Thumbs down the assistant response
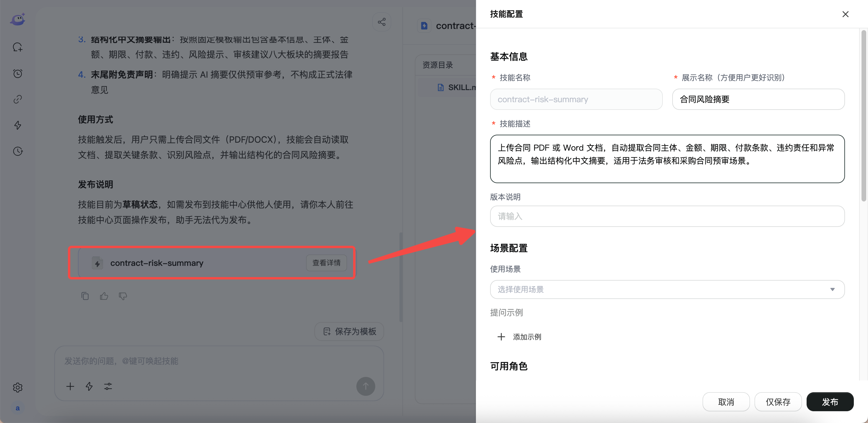The height and width of the screenshot is (423, 868). point(123,296)
